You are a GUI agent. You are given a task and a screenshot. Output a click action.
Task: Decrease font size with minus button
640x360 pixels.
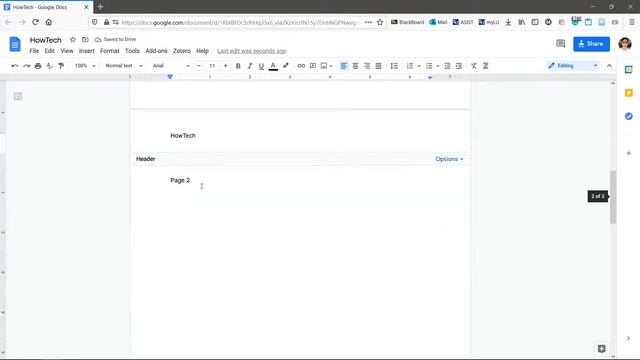199,66
